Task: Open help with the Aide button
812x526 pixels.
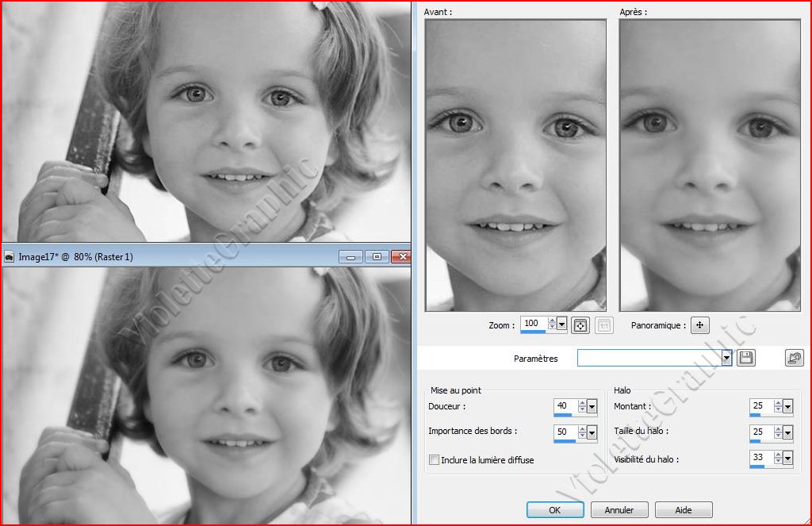Action: [x=683, y=509]
